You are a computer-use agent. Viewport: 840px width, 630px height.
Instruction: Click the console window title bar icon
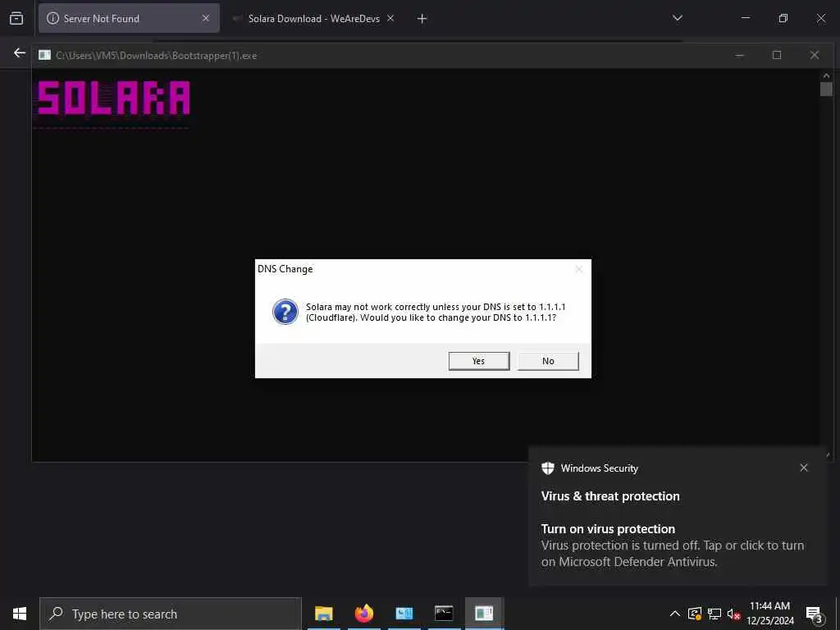tap(44, 55)
